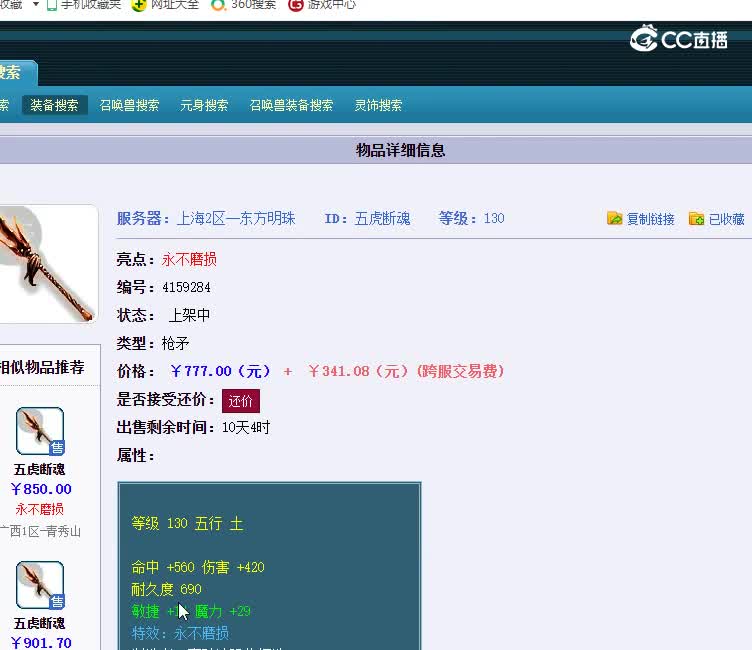
Task: Switch to 装备搜索 tab
Action: [x=54, y=105]
